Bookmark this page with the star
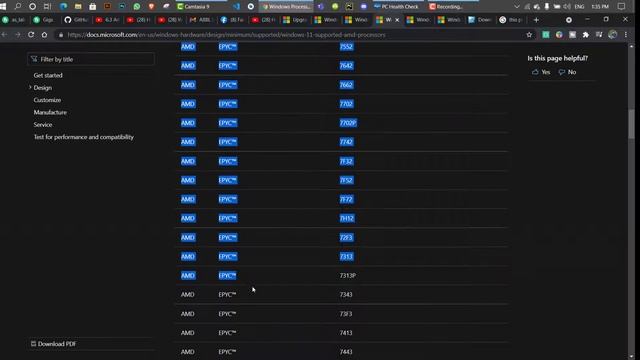Screen dimensions: 640x360 (529, 35)
